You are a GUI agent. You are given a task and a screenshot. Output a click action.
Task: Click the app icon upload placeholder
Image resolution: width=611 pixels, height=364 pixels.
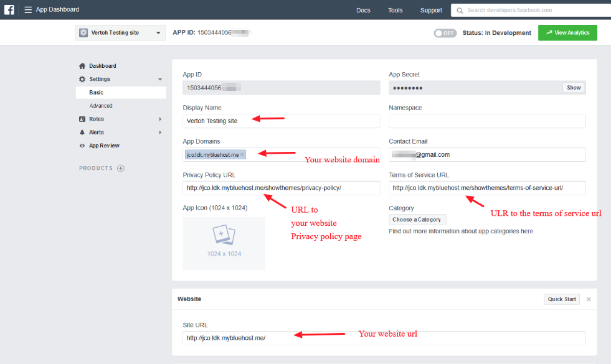click(224, 243)
